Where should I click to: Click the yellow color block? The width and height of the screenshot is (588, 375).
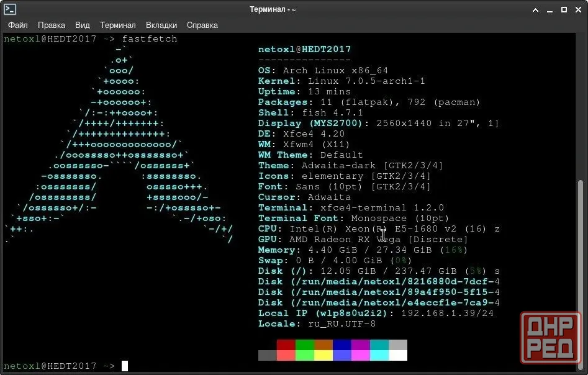pyautogui.click(x=323, y=355)
